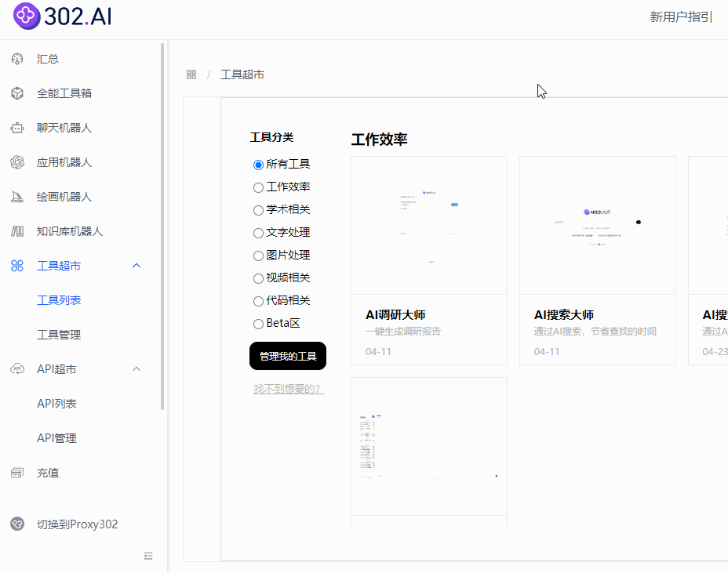Click the sidebar collapse icon at bottom
Screen dimensions: 728x573
[148, 556]
